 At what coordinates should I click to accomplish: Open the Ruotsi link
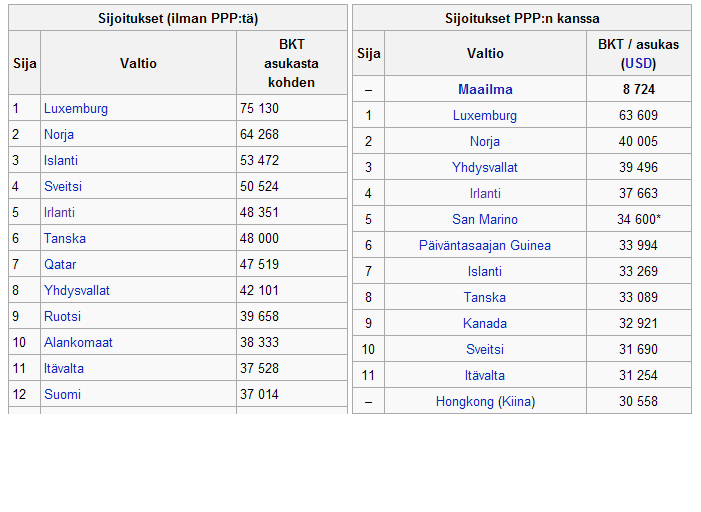point(62,316)
